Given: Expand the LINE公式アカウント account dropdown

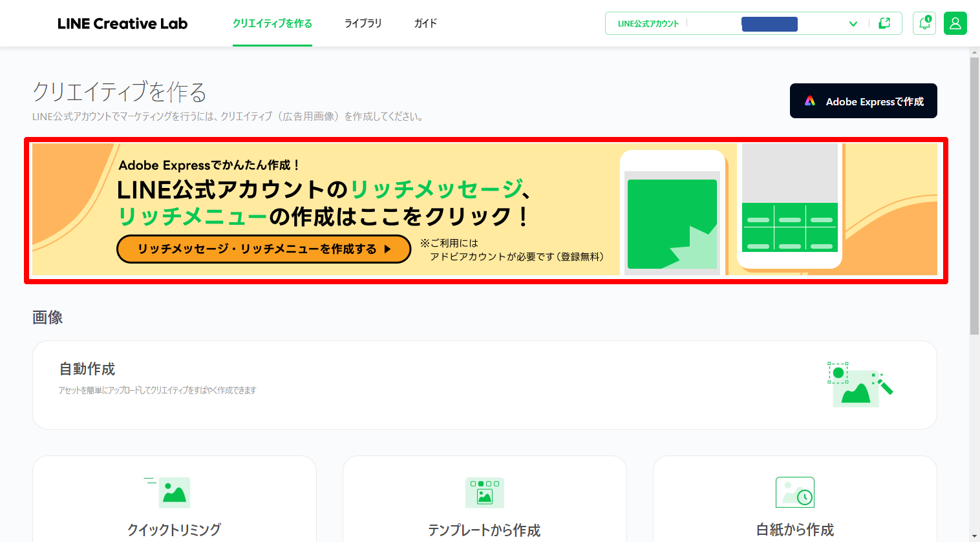Looking at the screenshot, I should (853, 23).
